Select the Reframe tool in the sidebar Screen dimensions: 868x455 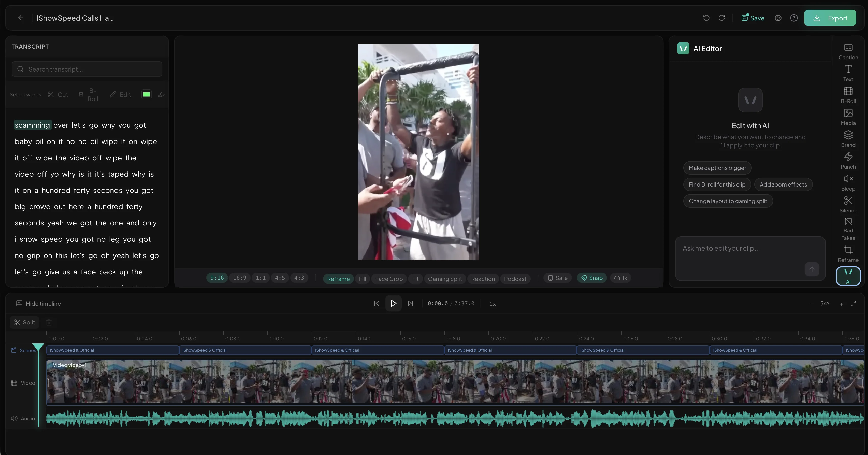848,253
